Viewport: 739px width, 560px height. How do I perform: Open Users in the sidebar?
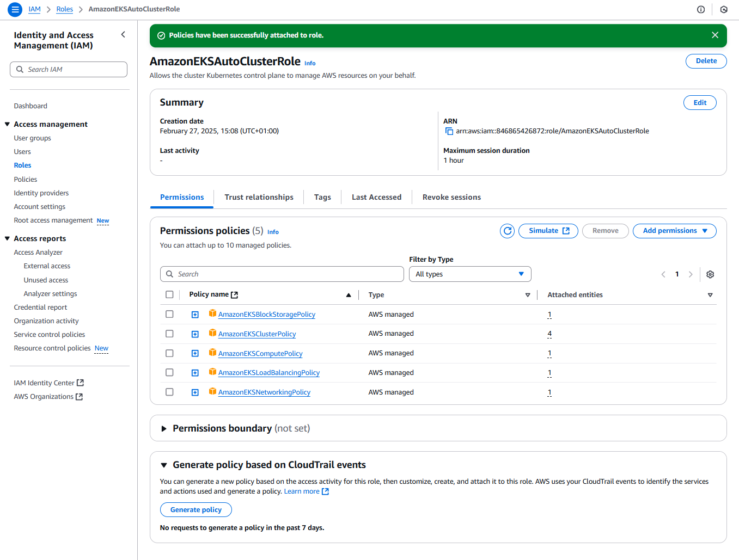22,152
